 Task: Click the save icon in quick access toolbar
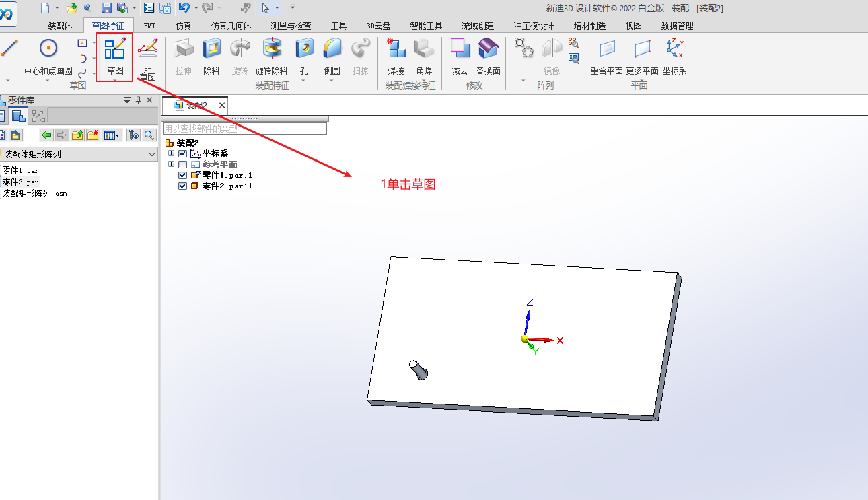point(107,8)
